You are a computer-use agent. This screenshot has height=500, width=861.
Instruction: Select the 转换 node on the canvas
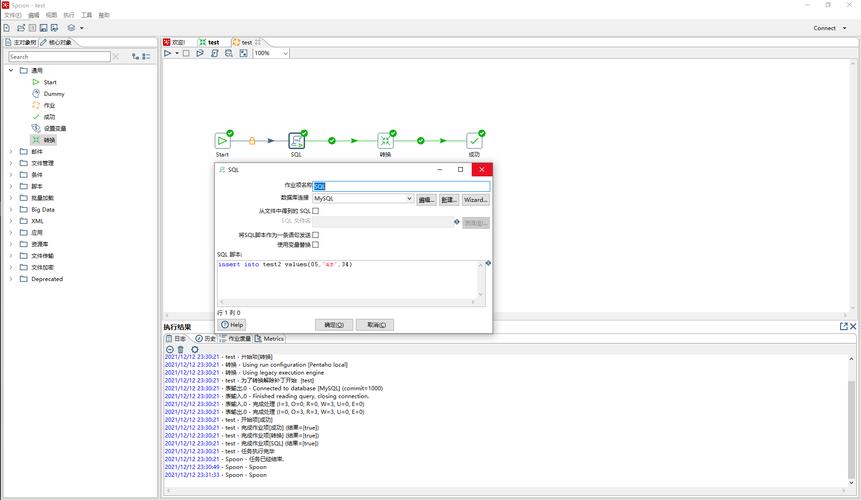click(x=385, y=141)
